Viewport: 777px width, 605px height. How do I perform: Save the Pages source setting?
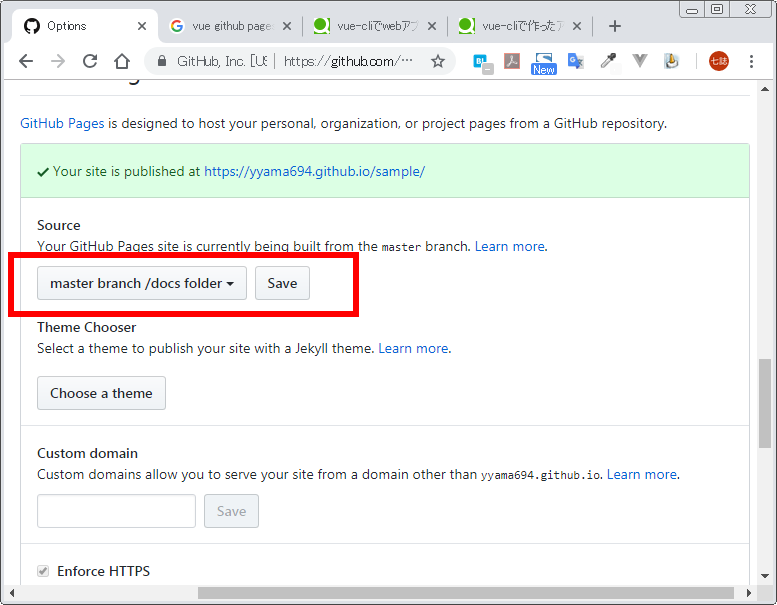pyautogui.click(x=282, y=283)
